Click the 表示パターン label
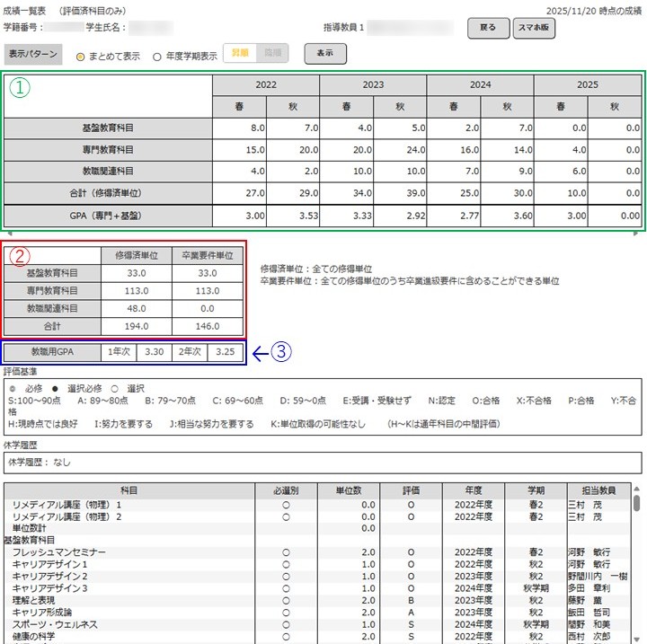This screenshot has width=647, height=644. (33, 55)
